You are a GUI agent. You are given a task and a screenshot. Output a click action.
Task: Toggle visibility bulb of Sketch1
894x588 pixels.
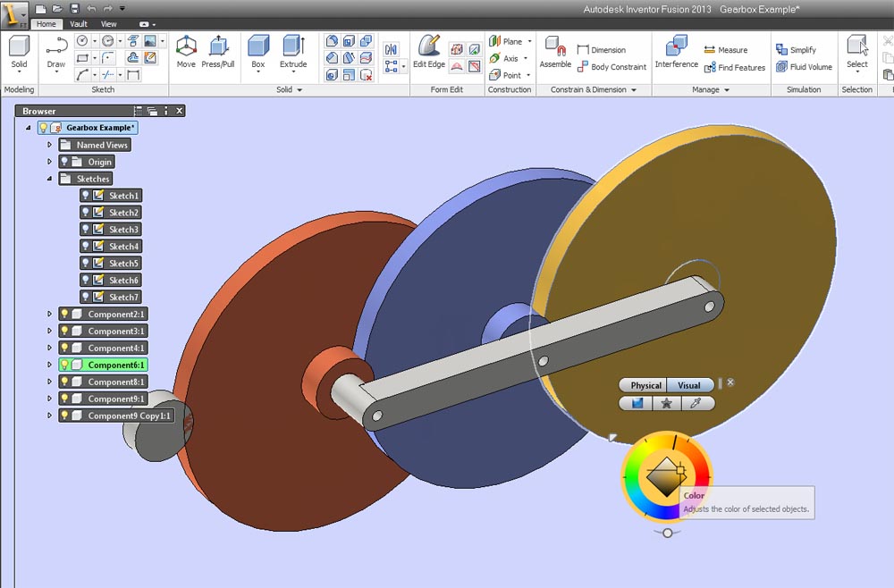tap(86, 196)
